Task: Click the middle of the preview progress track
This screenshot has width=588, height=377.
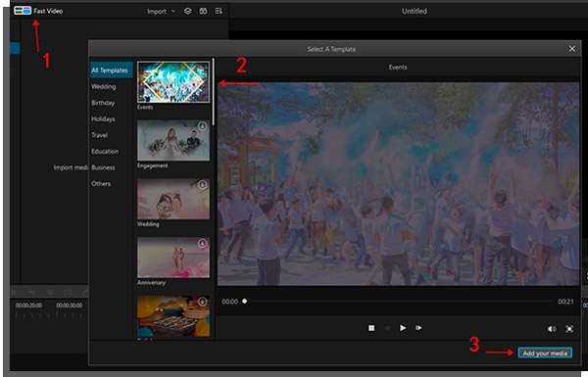Action: pos(399,301)
